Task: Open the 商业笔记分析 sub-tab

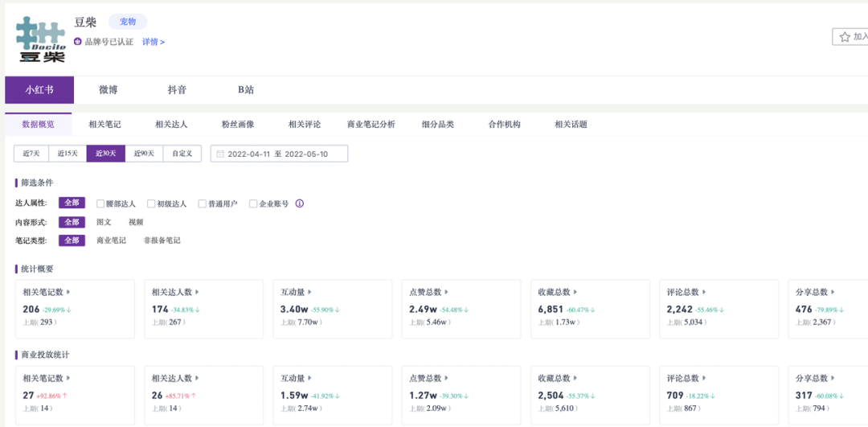Action: tap(371, 125)
